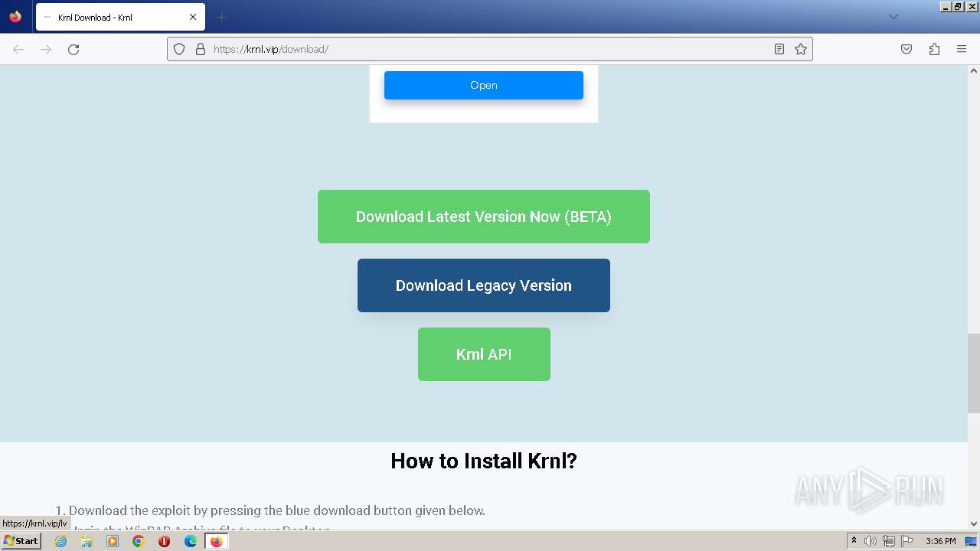Image resolution: width=980 pixels, height=551 pixels.
Task: Click the Firefox logo icon in title bar
Action: tap(15, 17)
